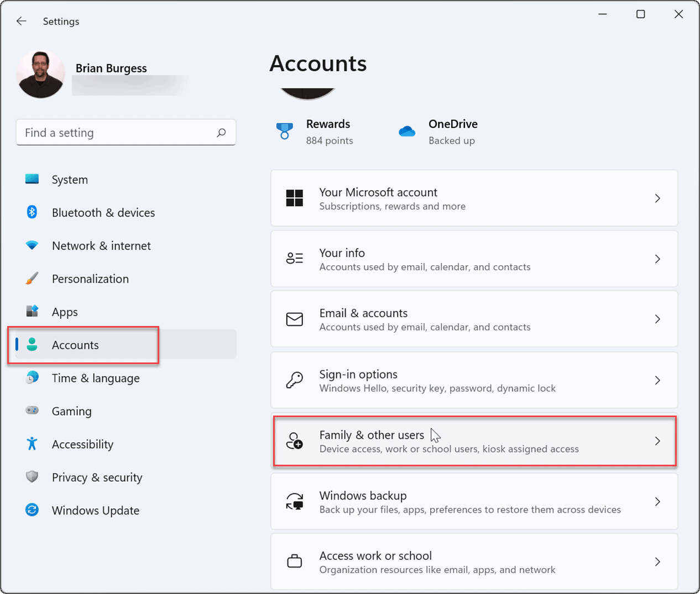Open the Gaming Xbox icon
This screenshot has width=700, height=594.
coord(32,411)
